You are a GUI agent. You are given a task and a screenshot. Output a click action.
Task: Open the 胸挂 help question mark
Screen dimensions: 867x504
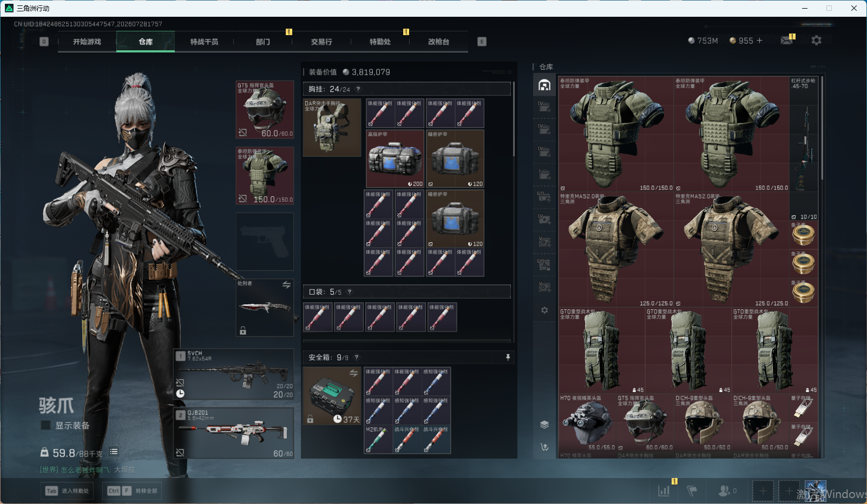point(358,89)
